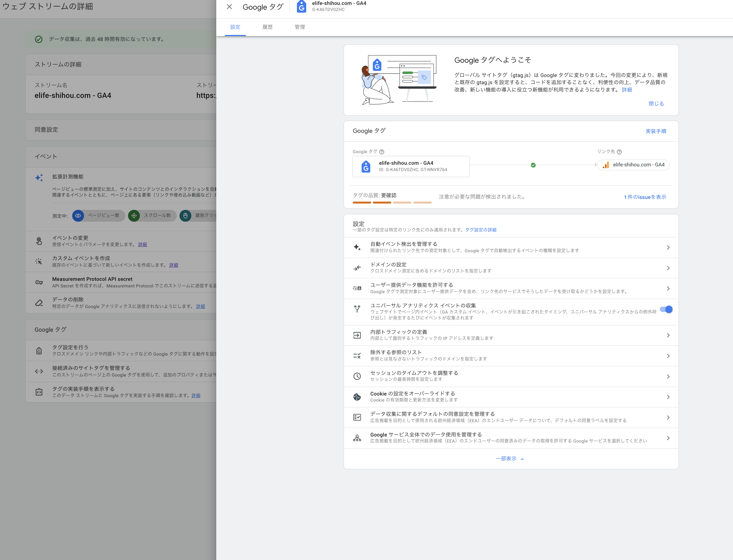733x560 pixels.
Task: Click green check icon in data collection banner
Action: (39, 39)
